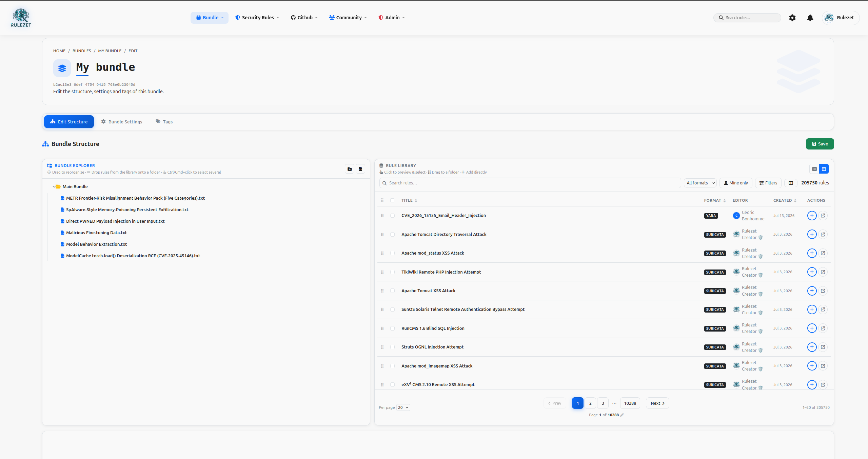Image resolution: width=868 pixels, height=459 pixels.
Task: Go to HOME breadcrumb
Action: pos(59,51)
